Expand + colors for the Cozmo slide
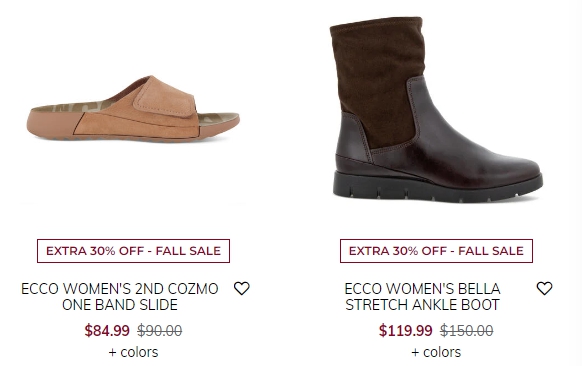Image resolution: width=582 pixels, height=366 pixels. point(133,352)
